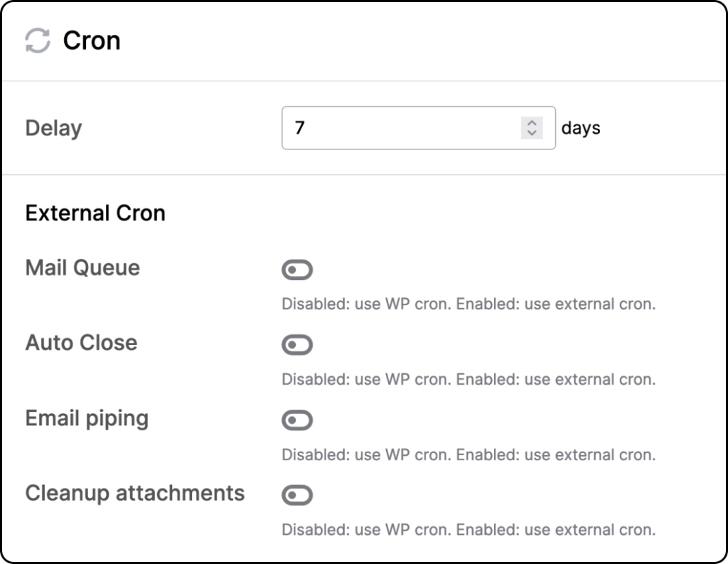Turn on the Email piping toggle
Image resolution: width=728 pixels, height=564 pixels.
(x=297, y=420)
